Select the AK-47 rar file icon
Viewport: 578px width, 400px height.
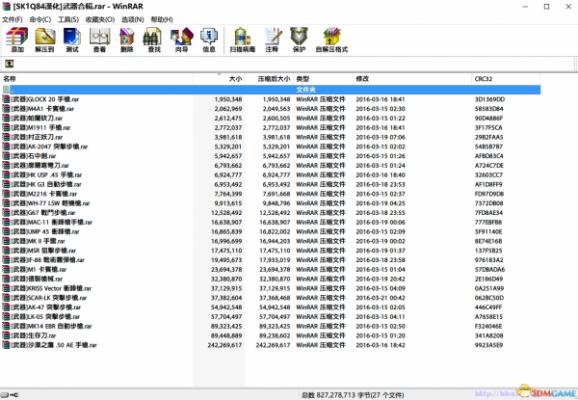click(x=6, y=307)
